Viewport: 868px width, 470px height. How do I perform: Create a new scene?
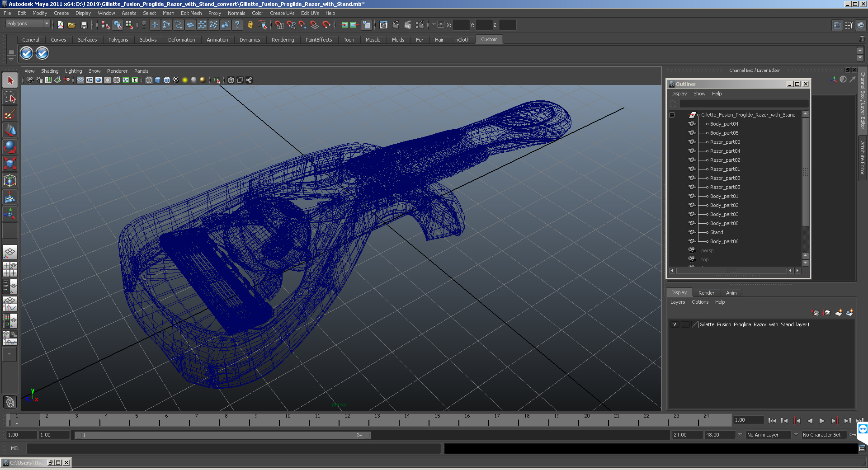pyautogui.click(x=61, y=25)
